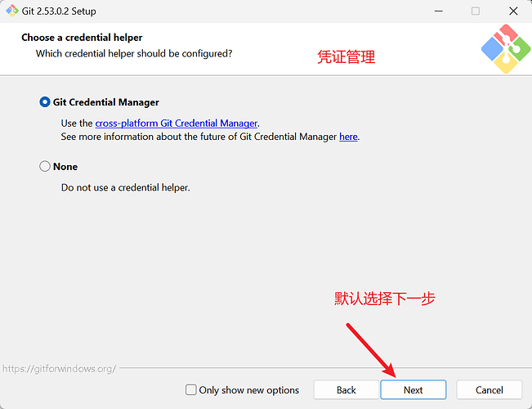Go back to the previous setup step
The width and height of the screenshot is (532, 409).
[346, 390]
